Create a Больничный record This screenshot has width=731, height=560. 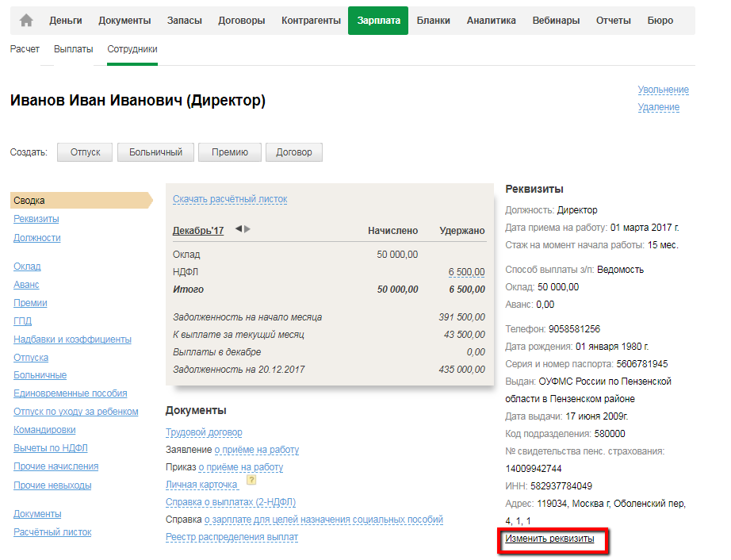pyautogui.click(x=155, y=152)
